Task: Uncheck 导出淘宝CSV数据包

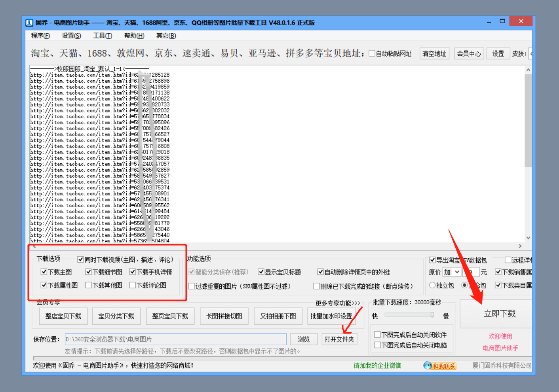Action: 432,260
